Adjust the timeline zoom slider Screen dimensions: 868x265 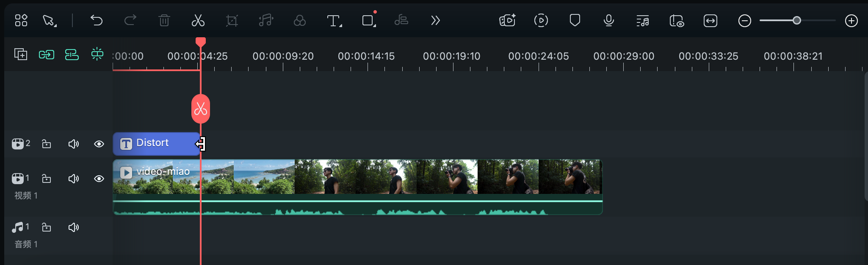797,20
